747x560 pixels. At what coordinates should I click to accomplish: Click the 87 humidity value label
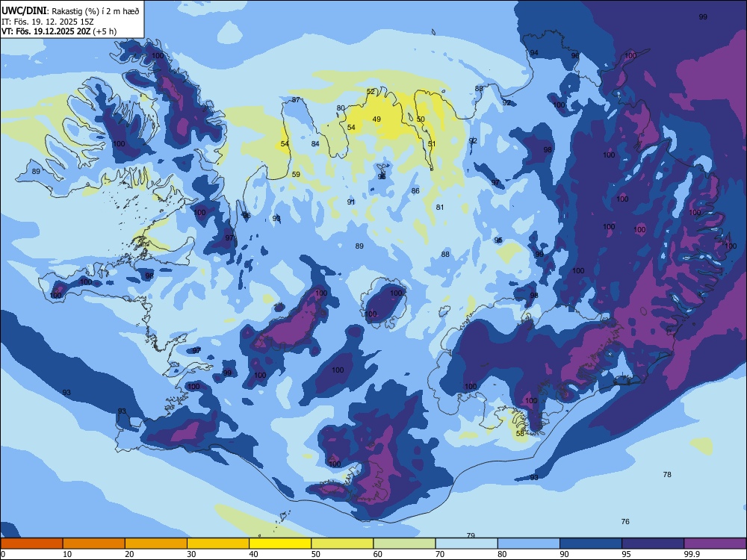tap(296, 99)
